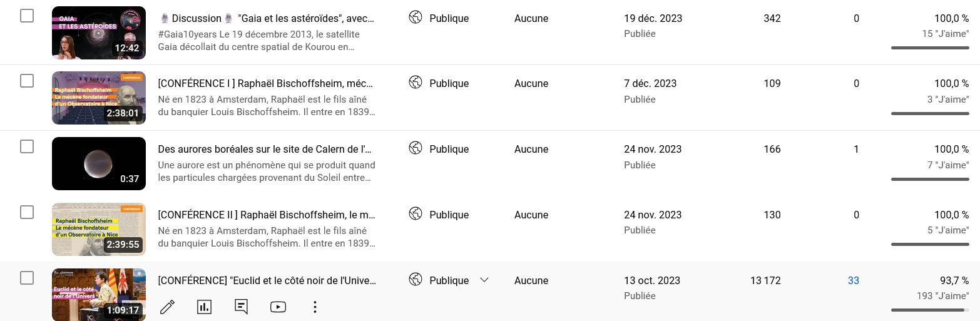Open the three-dot options menu

click(x=315, y=307)
